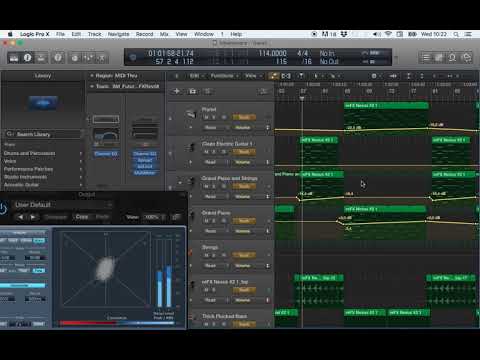Open the Mix menu
This screenshot has height=360, width=480.
coord(164,34)
